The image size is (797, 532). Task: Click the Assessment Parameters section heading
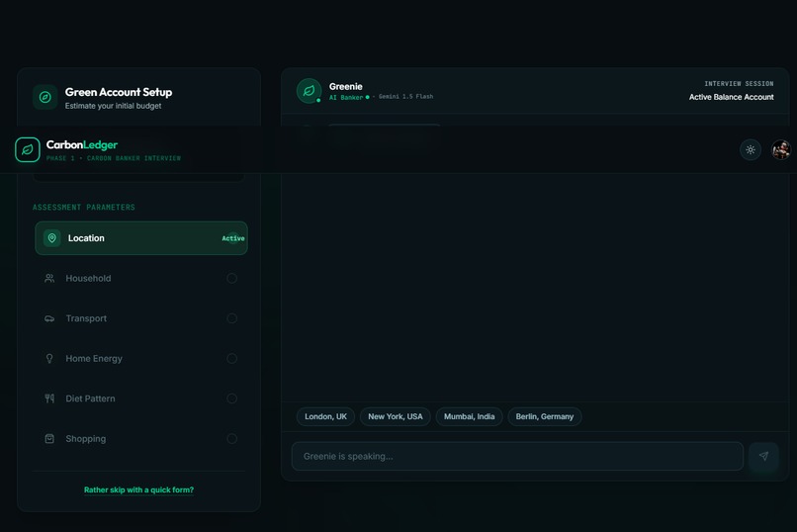84,208
